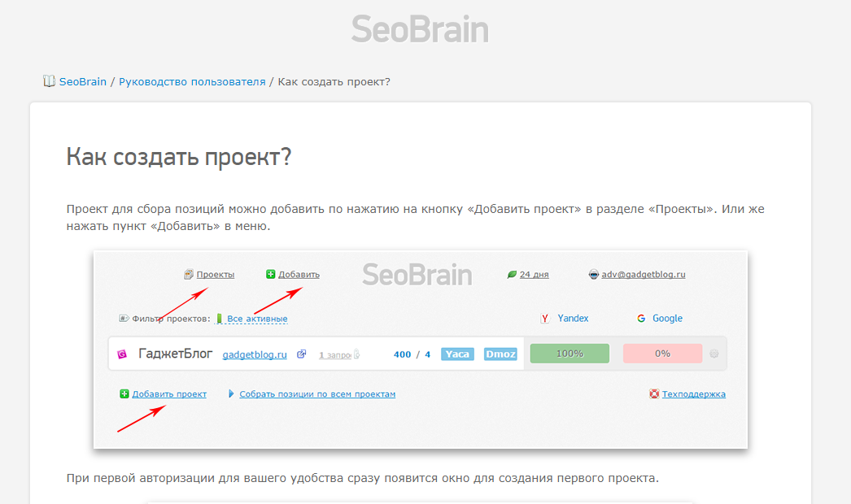
Task: Click the Добавить проект link
Action: point(169,393)
